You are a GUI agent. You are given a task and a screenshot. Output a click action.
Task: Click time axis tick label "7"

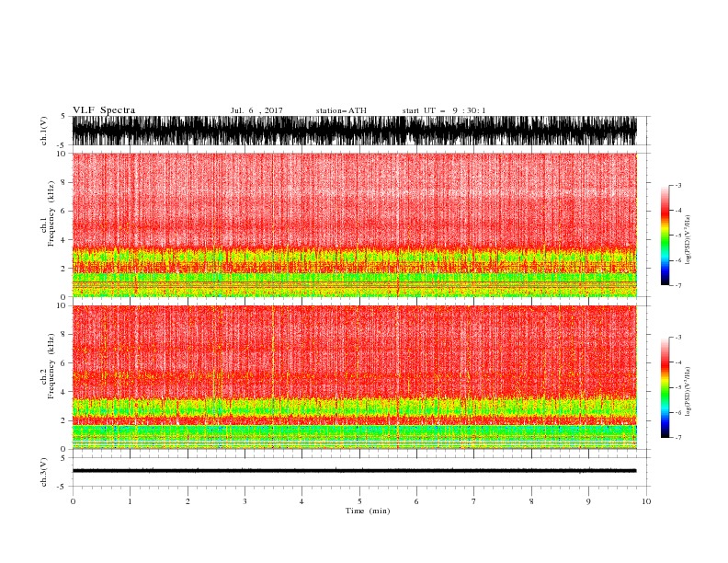pos(474,501)
